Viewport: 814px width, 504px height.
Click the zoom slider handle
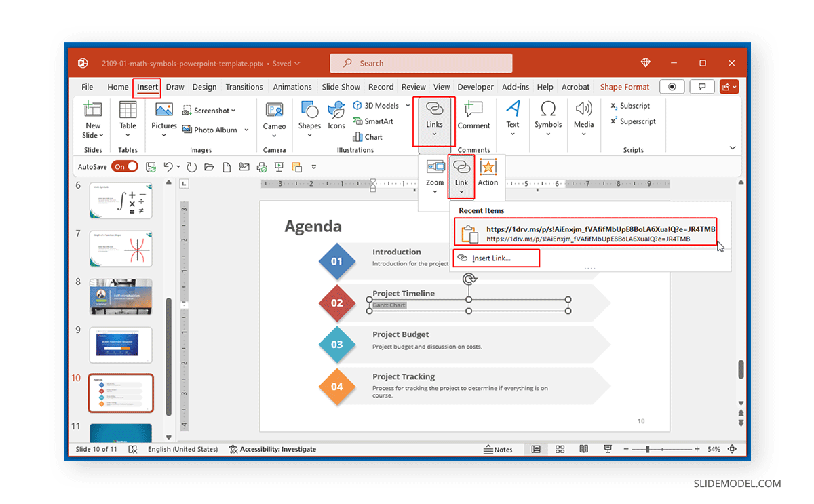pos(648,449)
